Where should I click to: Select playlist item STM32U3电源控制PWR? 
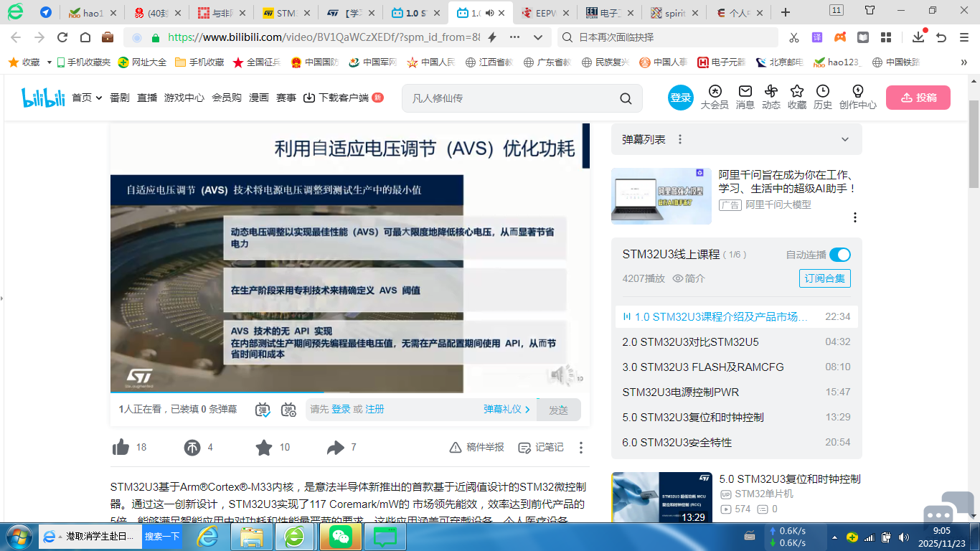(x=736, y=392)
